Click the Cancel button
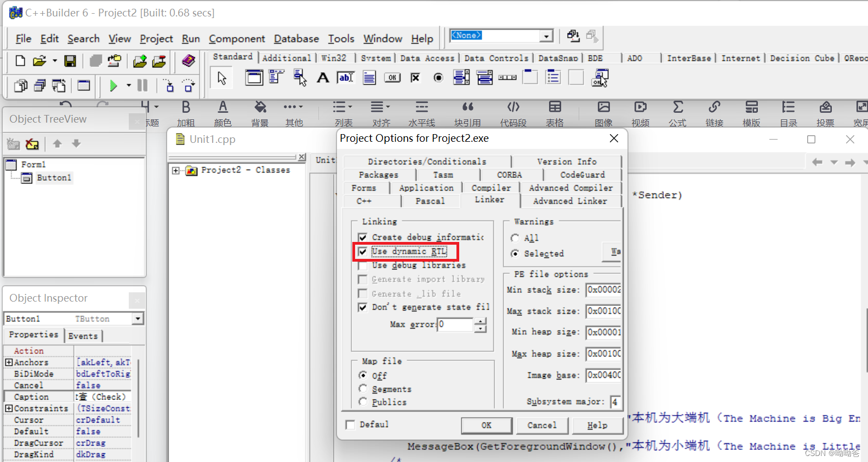Image resolution: width=868 pixels, height=462 pixels. point(542,425)
